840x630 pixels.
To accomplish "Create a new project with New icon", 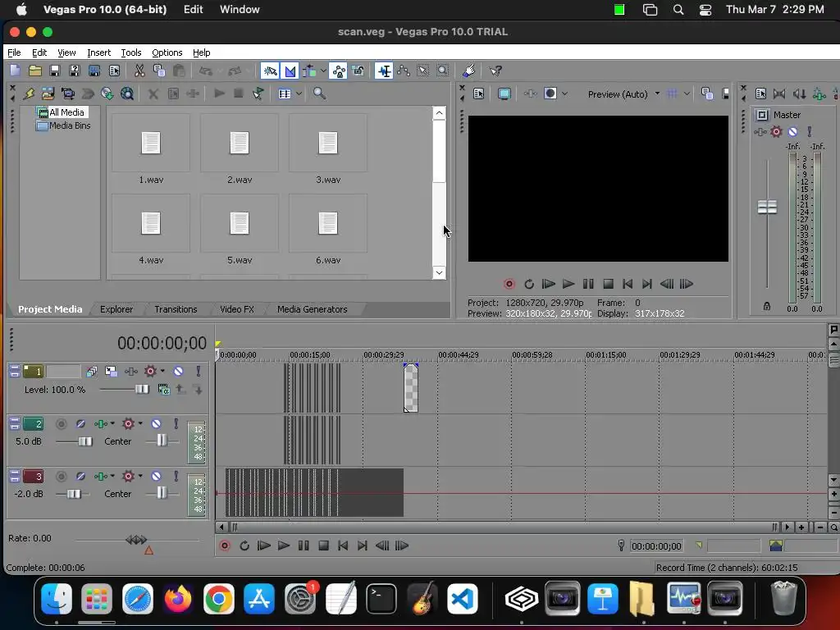I will pos(15,71).
